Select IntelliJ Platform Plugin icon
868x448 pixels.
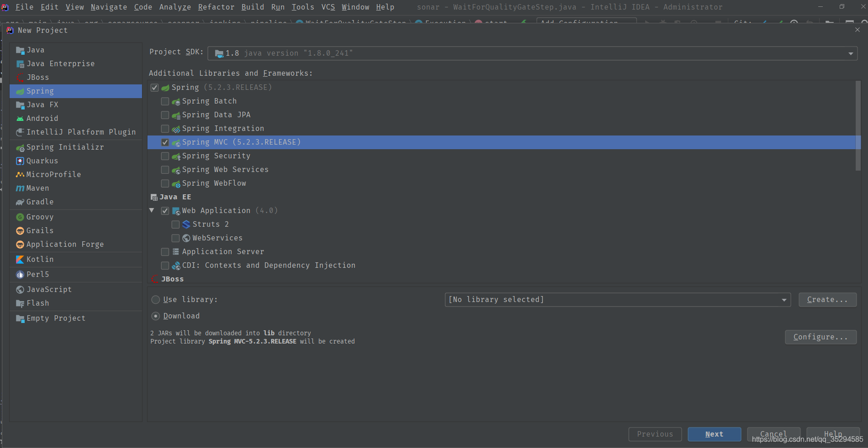click(x=20, y=132)
